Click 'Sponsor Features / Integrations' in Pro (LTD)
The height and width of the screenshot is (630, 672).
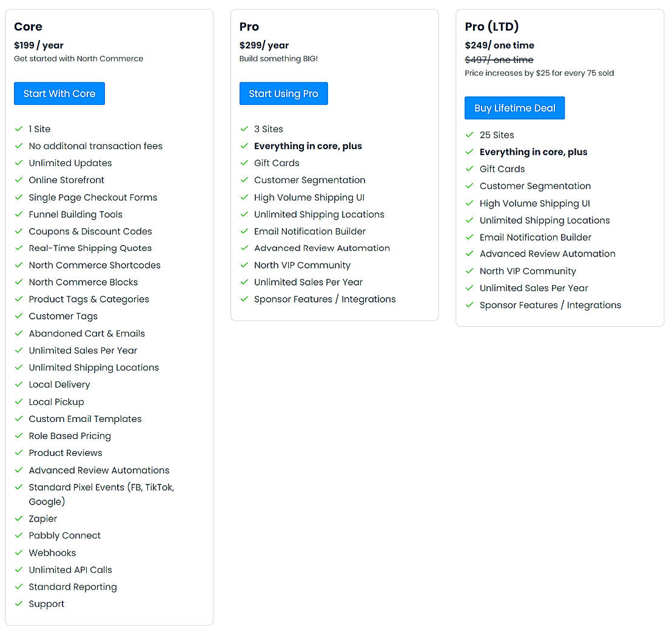(550, 305)
